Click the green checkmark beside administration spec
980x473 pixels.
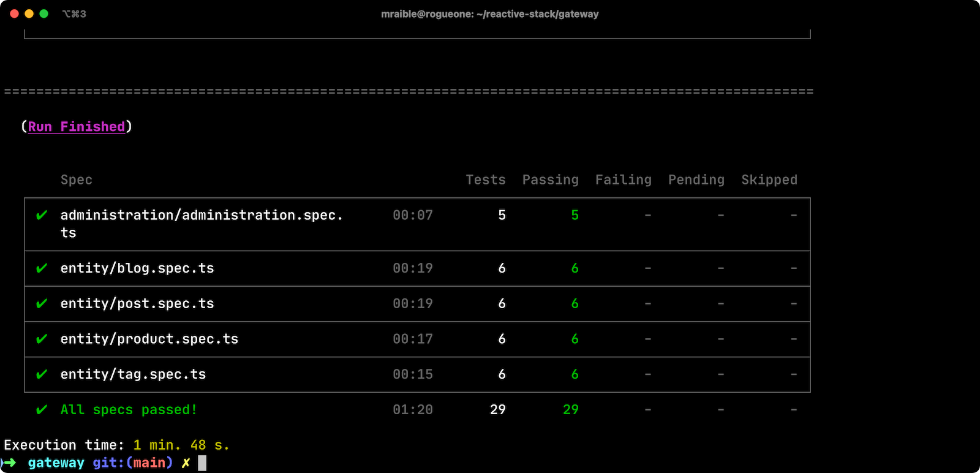coord(42,215)
